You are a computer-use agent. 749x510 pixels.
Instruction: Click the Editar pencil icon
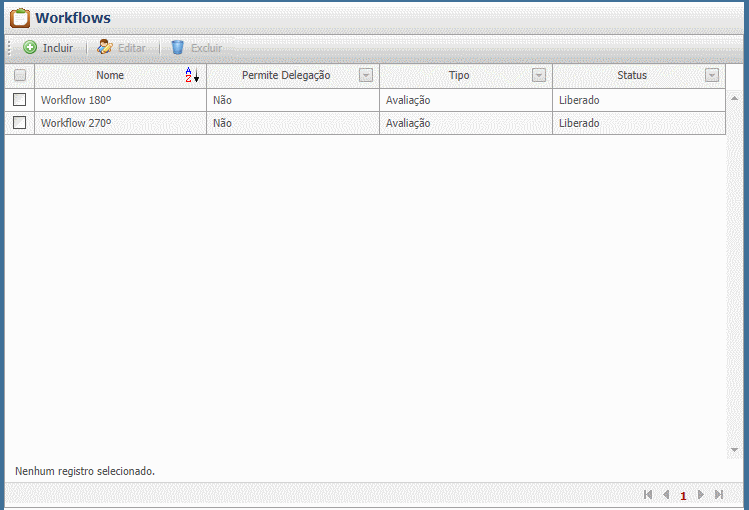(104, 47)
